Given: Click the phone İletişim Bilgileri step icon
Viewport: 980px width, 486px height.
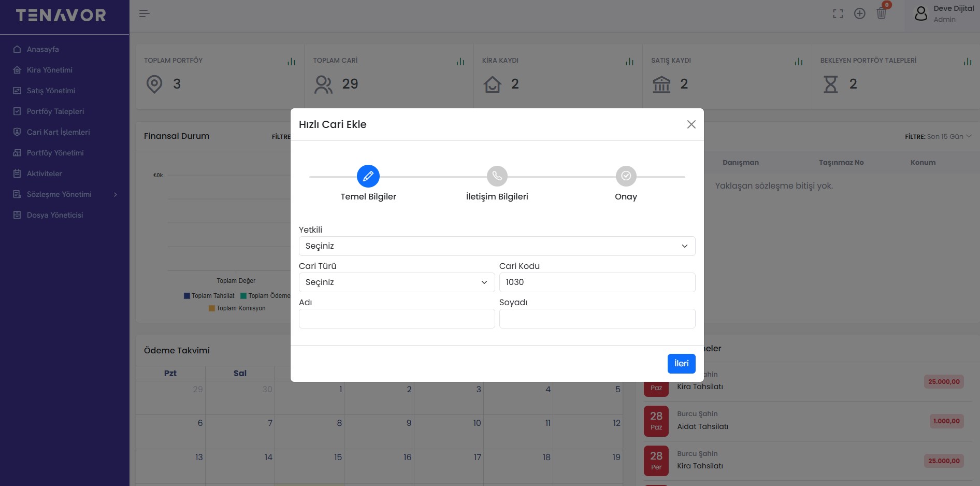Looking at the screenshot, I should click(x=497, y=176).
